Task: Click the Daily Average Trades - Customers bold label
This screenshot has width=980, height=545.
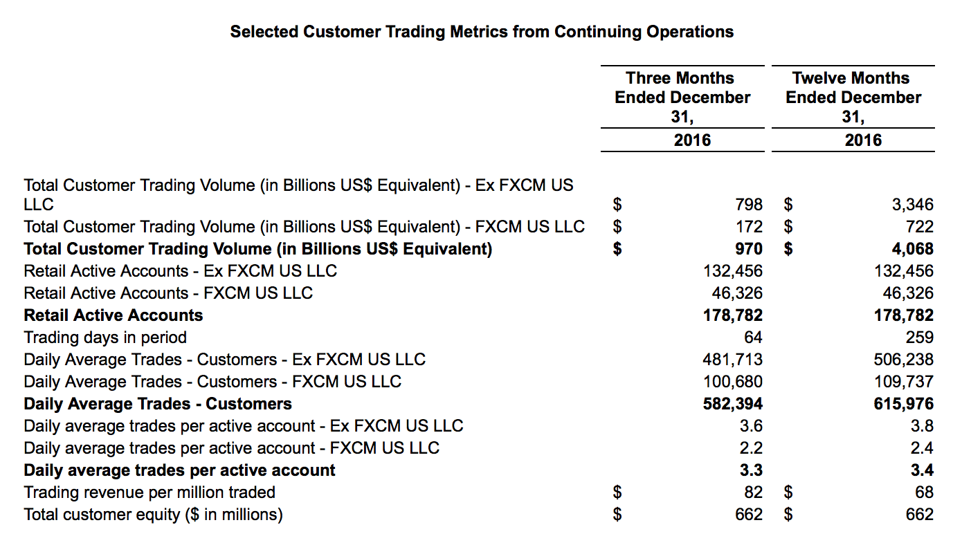Action: click(158, 404)
